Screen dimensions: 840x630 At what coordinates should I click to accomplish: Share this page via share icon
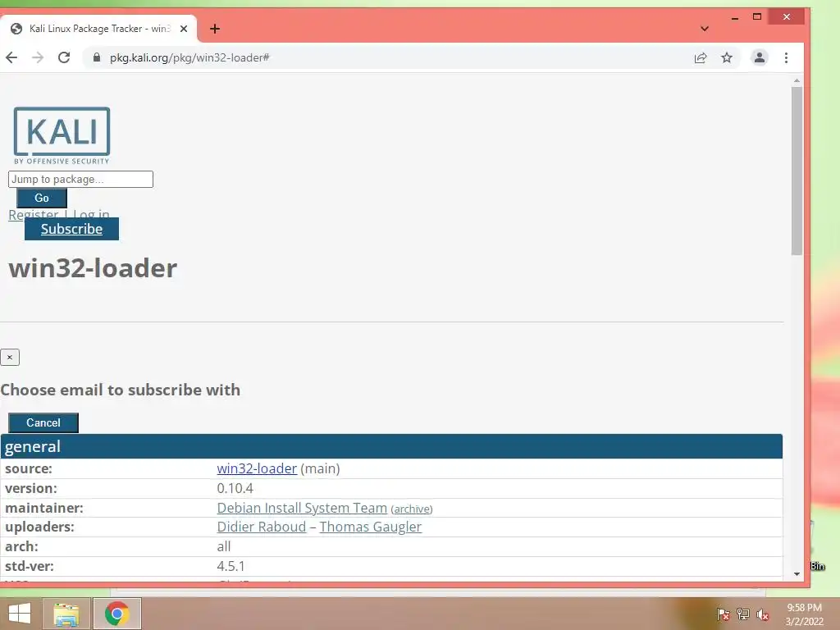(701, 58)
